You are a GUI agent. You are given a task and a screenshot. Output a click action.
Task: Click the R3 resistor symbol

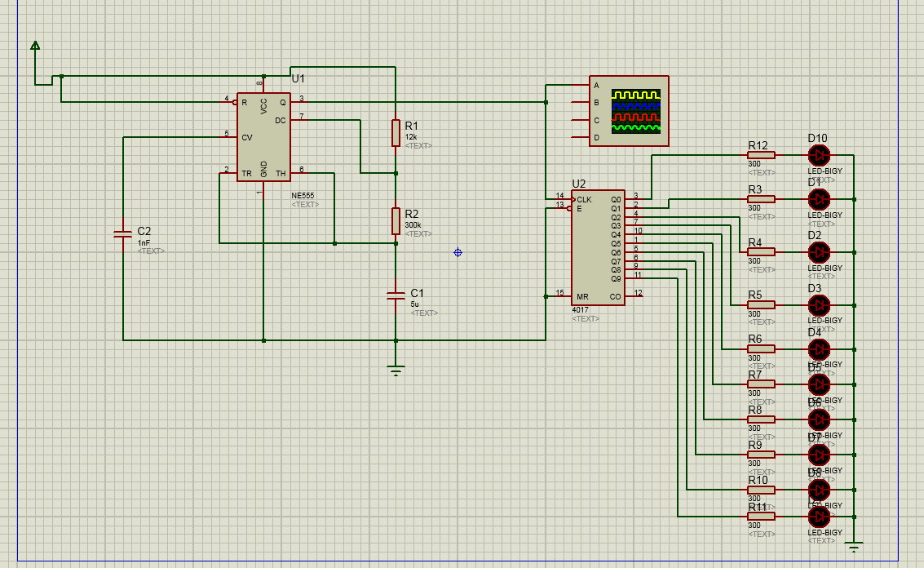point(761,199)
